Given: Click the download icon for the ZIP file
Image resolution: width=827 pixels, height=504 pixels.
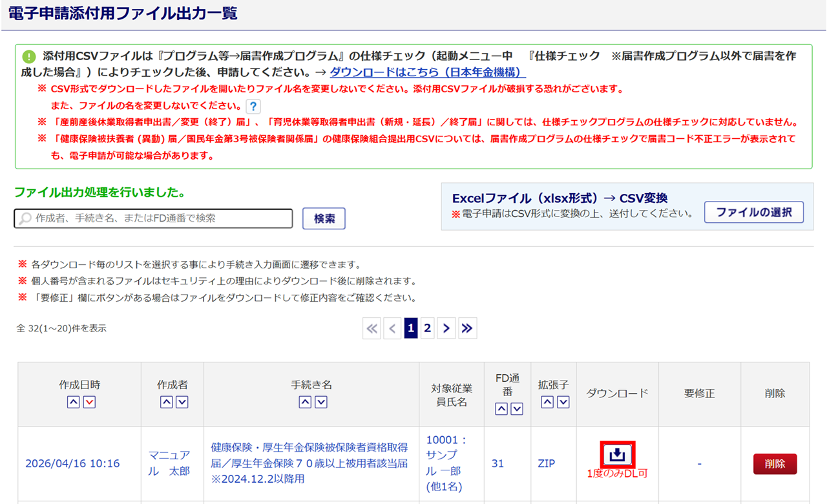Looking at the screenshot, I should pos(617,455).
